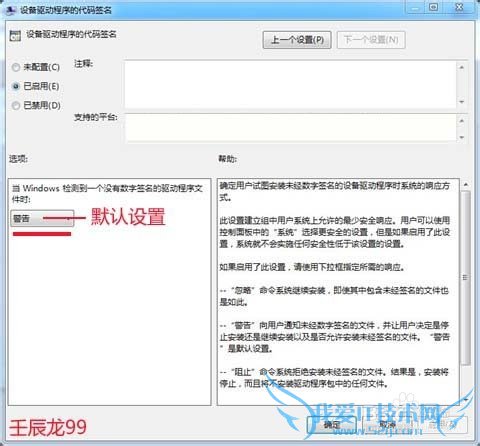Select the 未配置(C) radio option
This screenshot has width=480, height=446.
point(36,67)
